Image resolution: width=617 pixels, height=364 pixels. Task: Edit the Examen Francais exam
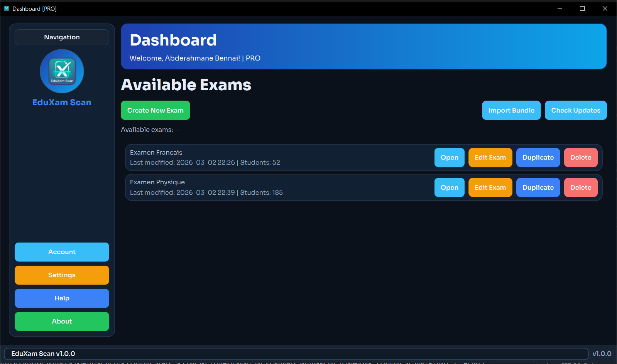490,158
